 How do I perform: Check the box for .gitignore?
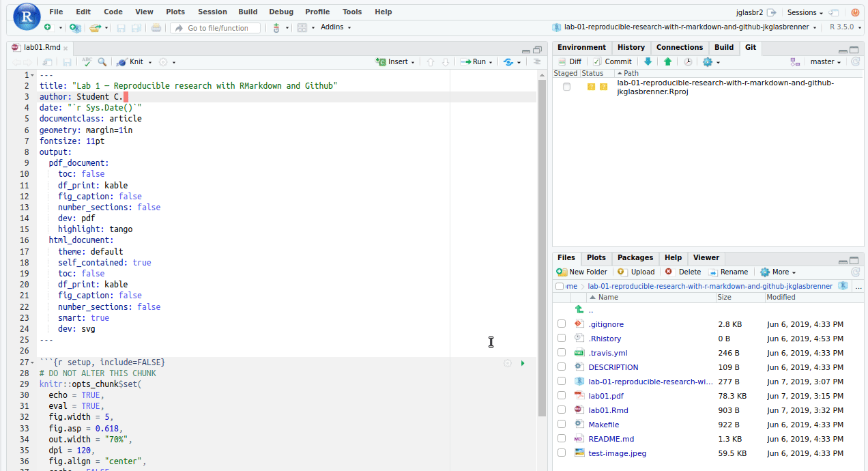pyautogui.click(x=562, y=324)
